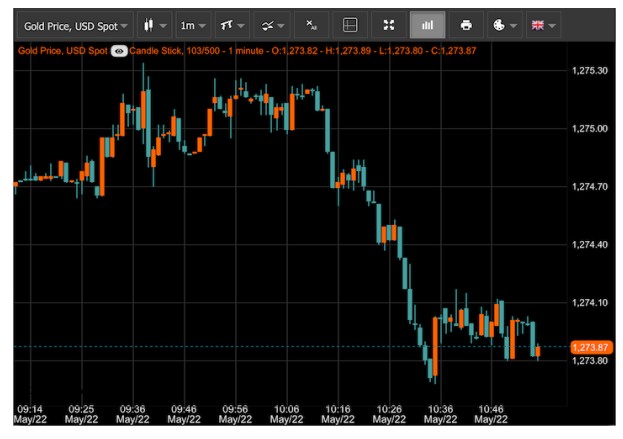
Task: Print the chart using the printer icon
Action: tap(466, 24)
